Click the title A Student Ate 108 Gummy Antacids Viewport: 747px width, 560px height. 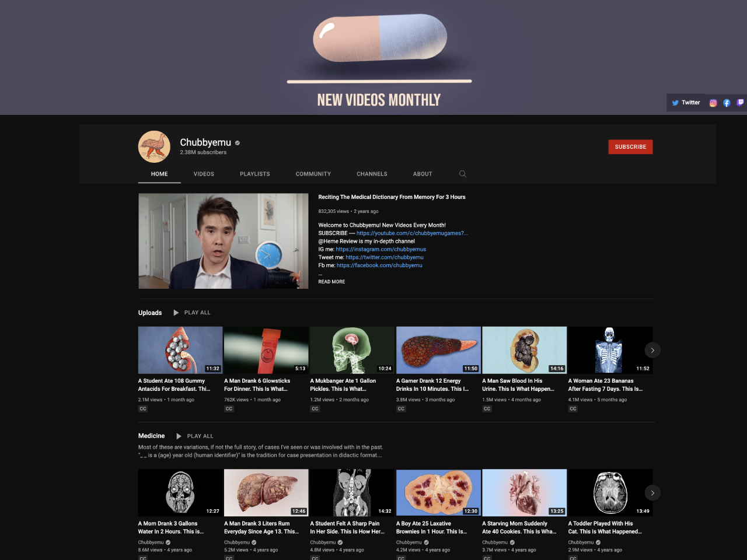pos(174,385)
